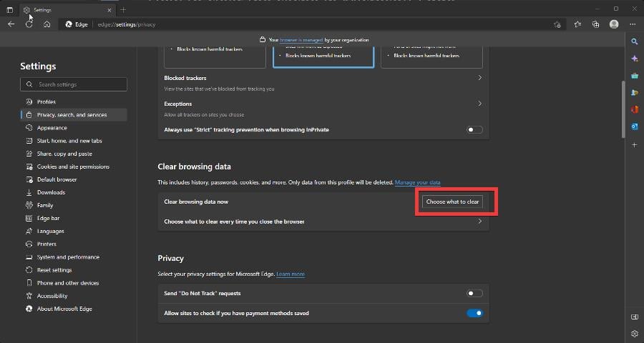The image size is (644, 343).
Task: Open Downloads settings
Action: point(74,192)
